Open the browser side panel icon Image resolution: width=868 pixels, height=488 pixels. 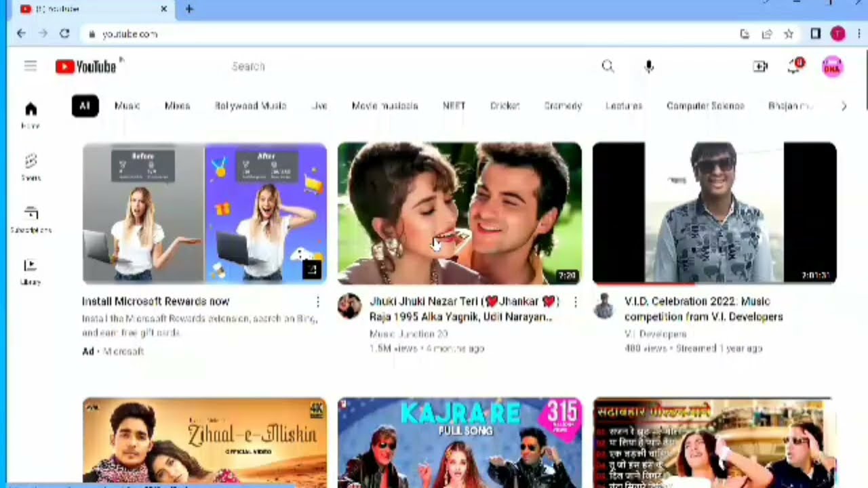[816, 33]
